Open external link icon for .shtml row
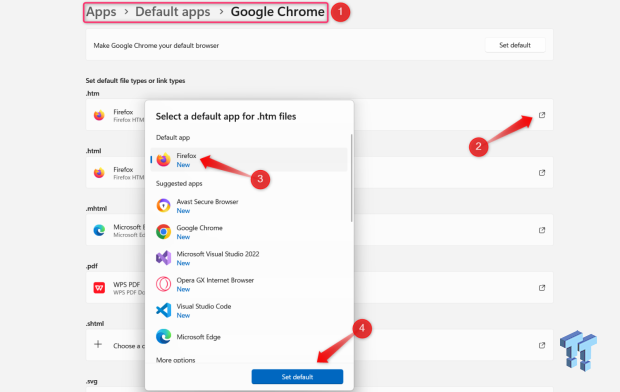 pos(542,345)
